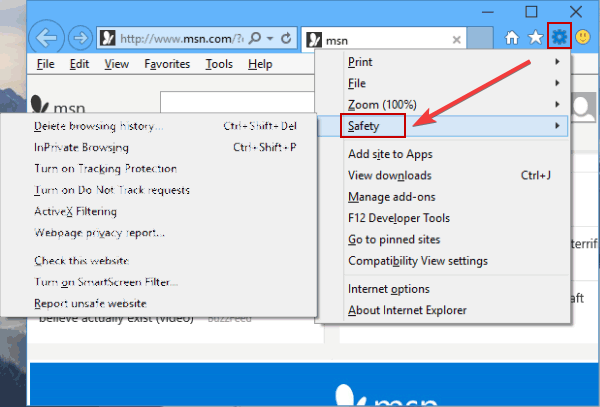Open the Tools menu in menu bar
Screen dimensions: 600x407
[219, 64]
